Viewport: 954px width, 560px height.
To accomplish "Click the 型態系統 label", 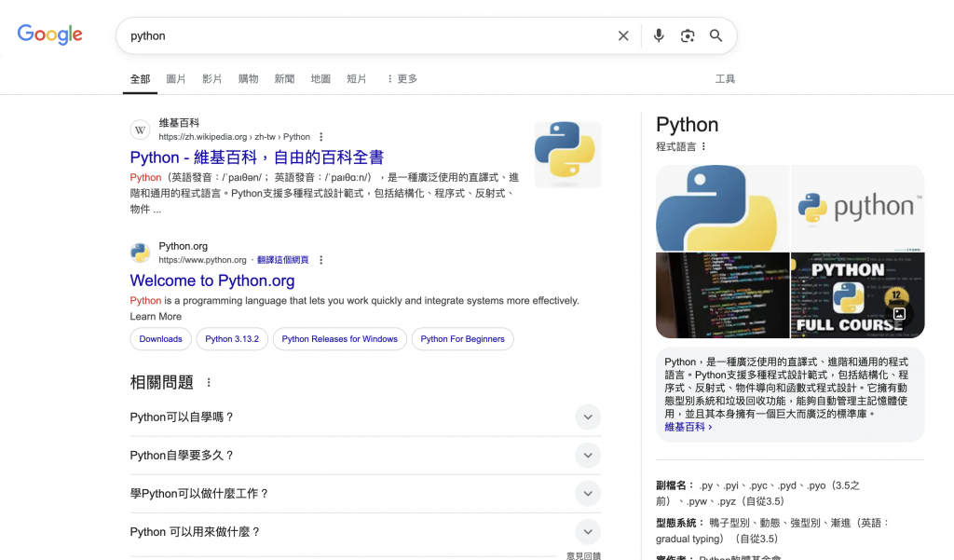I will click(x=679, y=523).
